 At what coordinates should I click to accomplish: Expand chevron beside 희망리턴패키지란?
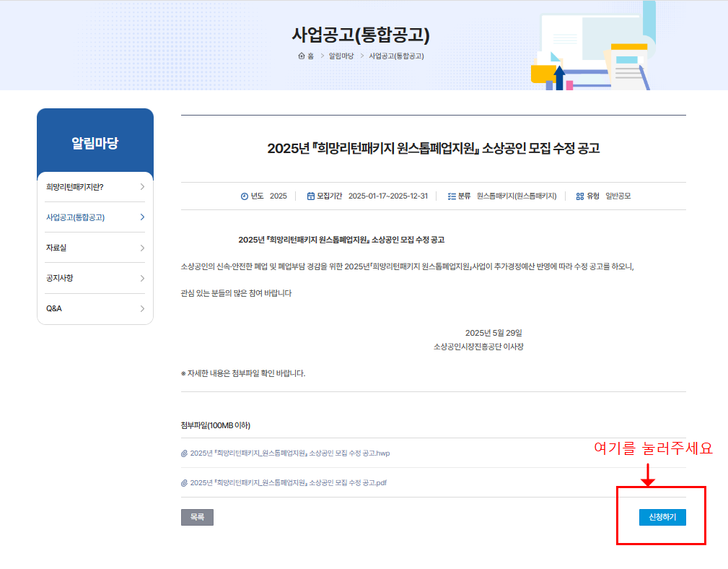coord(142,187)
